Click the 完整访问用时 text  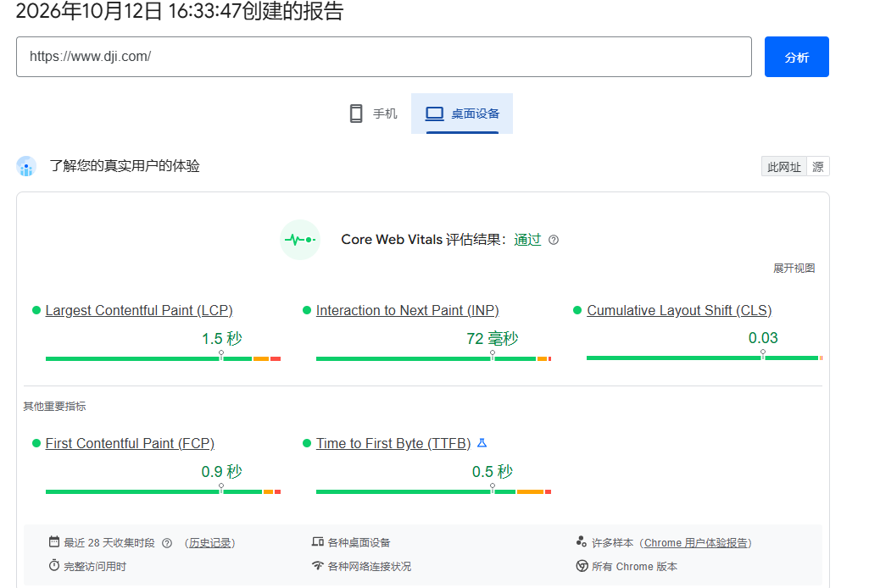pos(95,567)
